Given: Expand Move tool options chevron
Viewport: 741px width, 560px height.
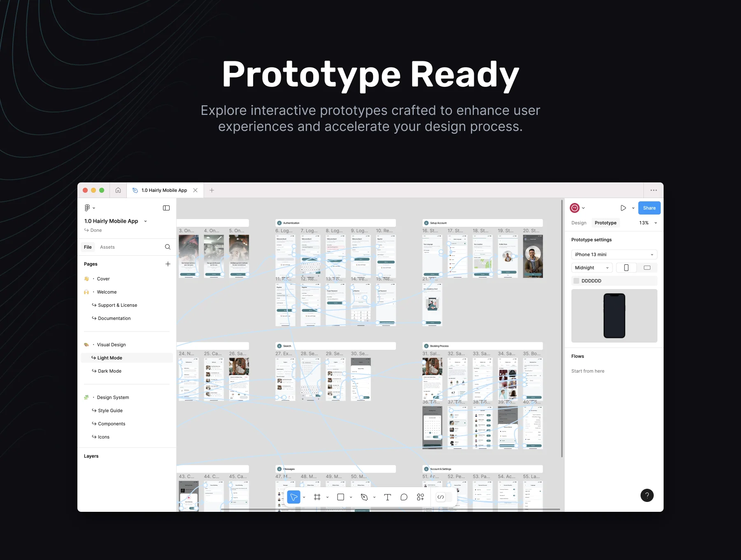Looking at the screenshot, I should [x=304, y=497].
